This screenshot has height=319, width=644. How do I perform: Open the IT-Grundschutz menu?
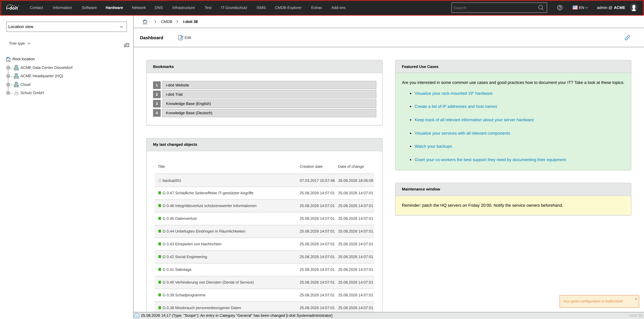[234, 7]
